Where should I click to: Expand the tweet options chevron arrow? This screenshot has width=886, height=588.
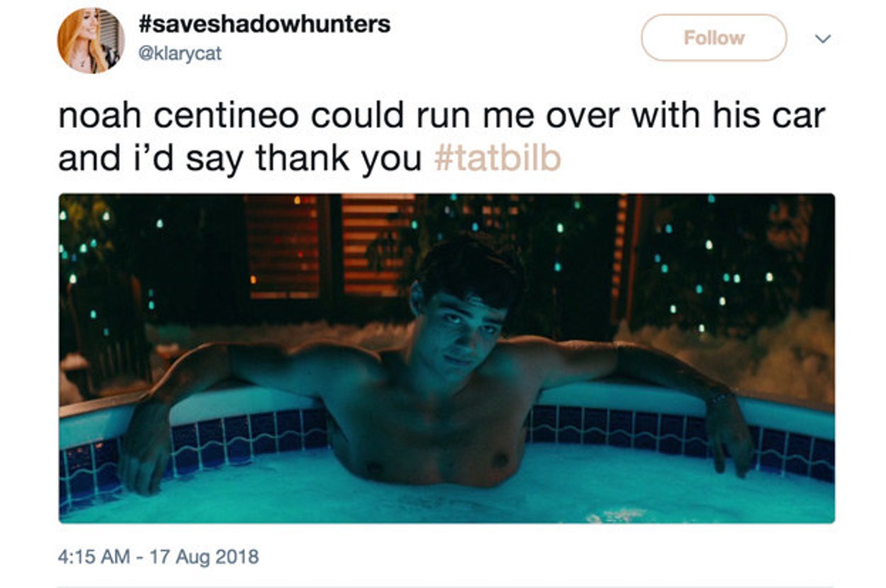pos(822,39)
